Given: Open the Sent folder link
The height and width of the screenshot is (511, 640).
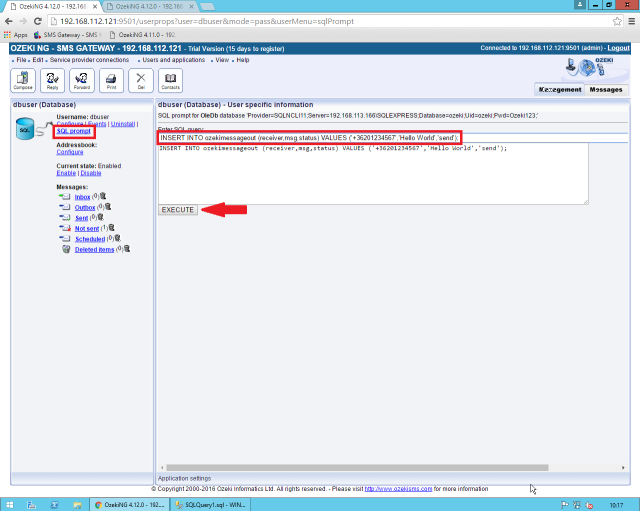Looking at the screenshot, I should (81, 218).
